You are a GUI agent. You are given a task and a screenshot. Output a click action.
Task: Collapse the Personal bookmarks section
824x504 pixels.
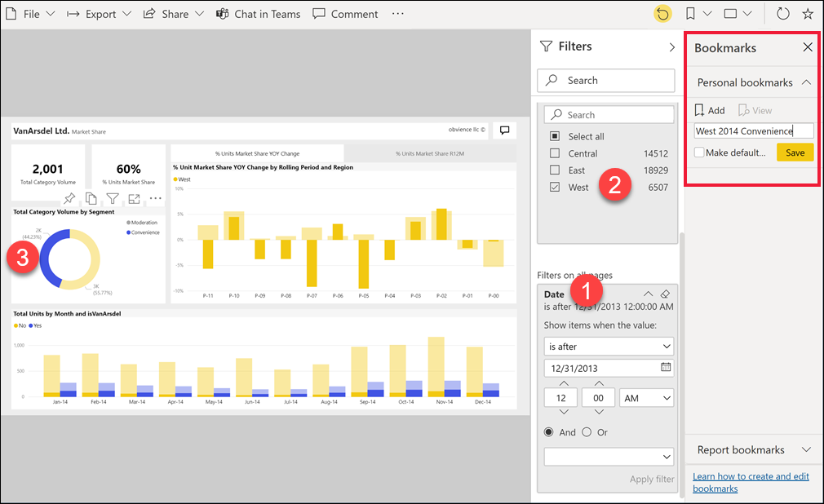(x=806, y=82)
